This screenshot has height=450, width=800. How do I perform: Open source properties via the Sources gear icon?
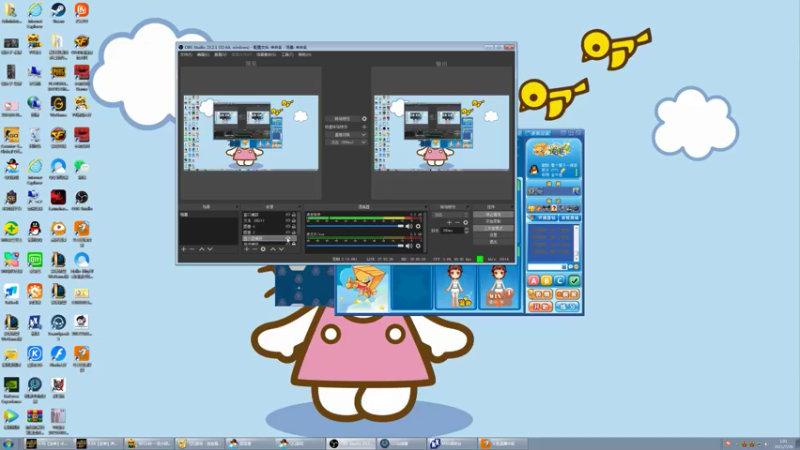tap(263, 249)
